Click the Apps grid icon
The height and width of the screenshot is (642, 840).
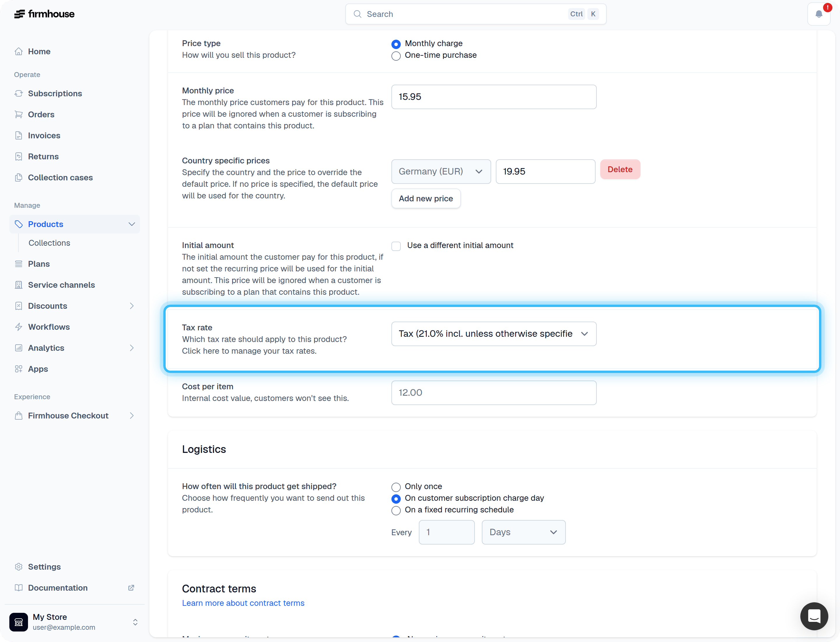click(x=19, y=369)
